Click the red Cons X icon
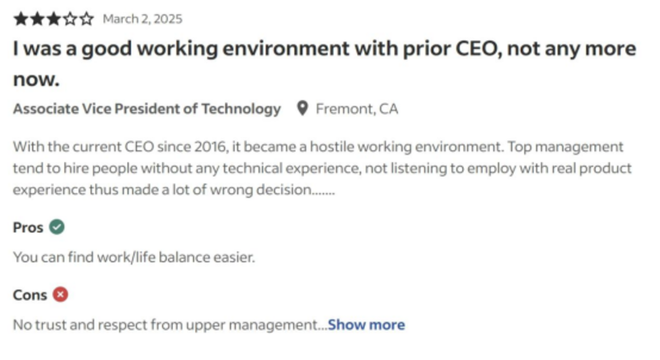Image resolution: width=660 pixels, height=360 pixels. click(x=60, y=294)
